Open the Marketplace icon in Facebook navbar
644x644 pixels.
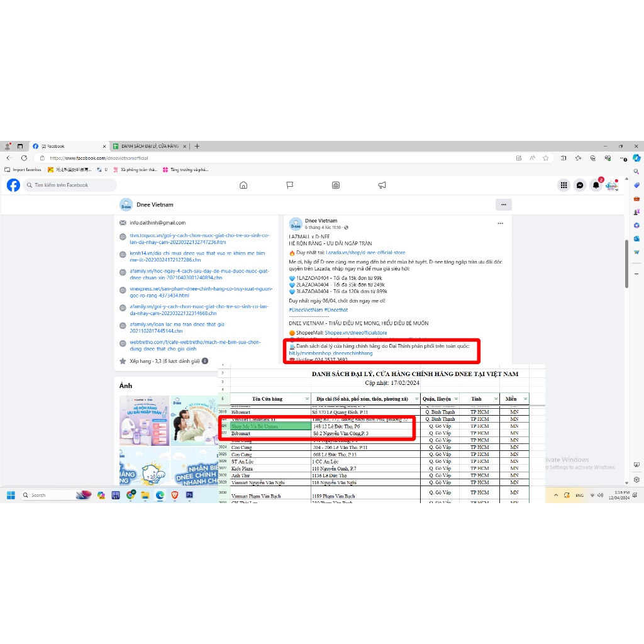coord(336,185)
